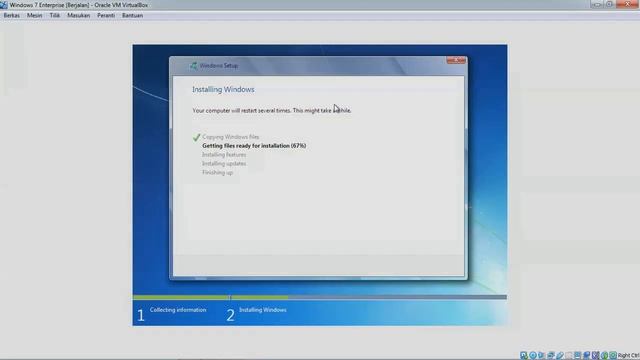This screenshot has height=360, width=640.
Task: Click the Copying Windows files step
Action: point(231,137)
